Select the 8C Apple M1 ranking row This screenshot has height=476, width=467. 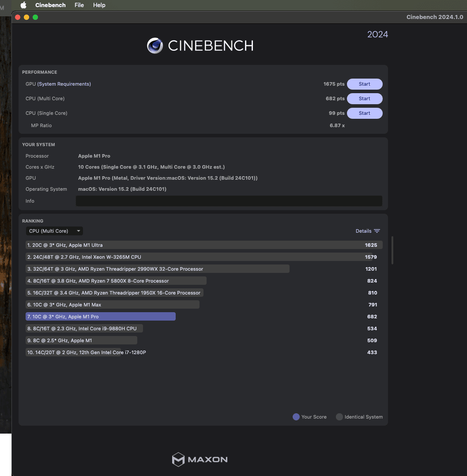tap(204, 340)
